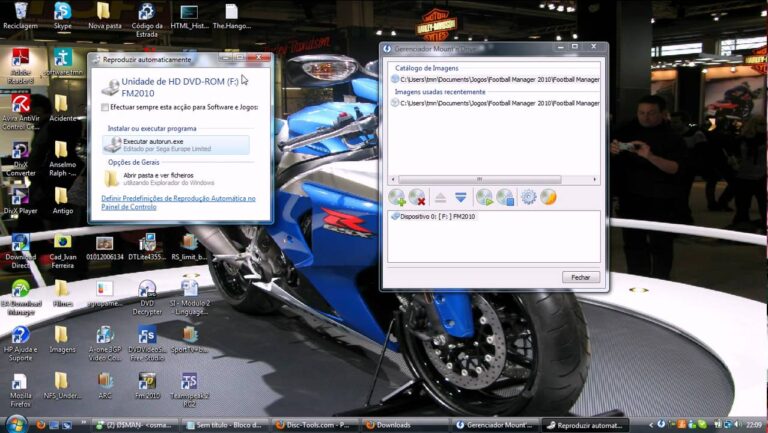Click the HP Ajuda e Suporte icon
This screenshot has height=433, width=768.
(21, 343)
